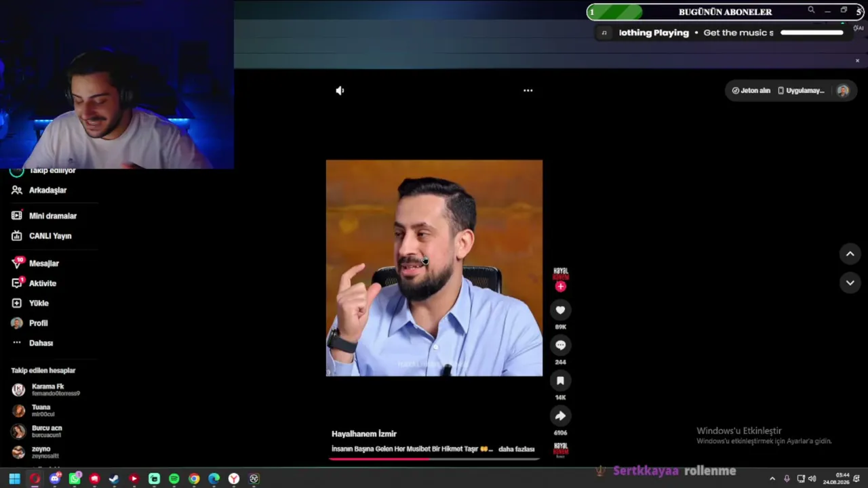
Task: Go to the previous video with the up chevron
Action: pyautogui.click(x=850, y=253)
